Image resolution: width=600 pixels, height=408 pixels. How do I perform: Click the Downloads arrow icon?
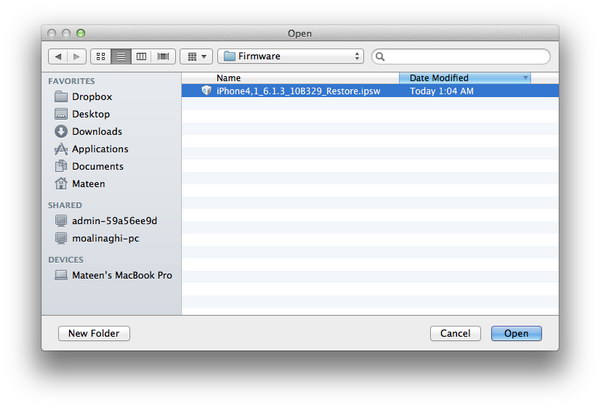click(61, 131)
